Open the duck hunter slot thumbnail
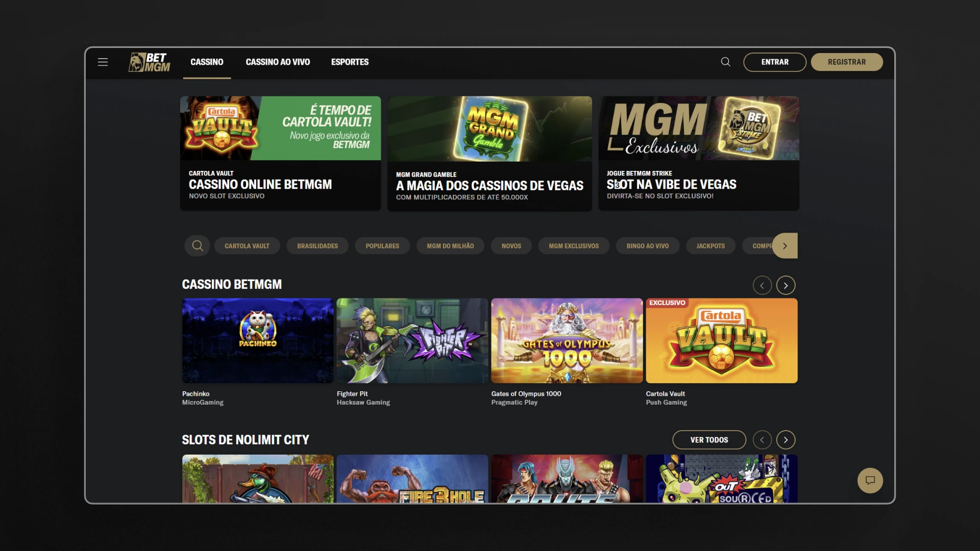Screen dimensions: 980x551 point(258,479)
